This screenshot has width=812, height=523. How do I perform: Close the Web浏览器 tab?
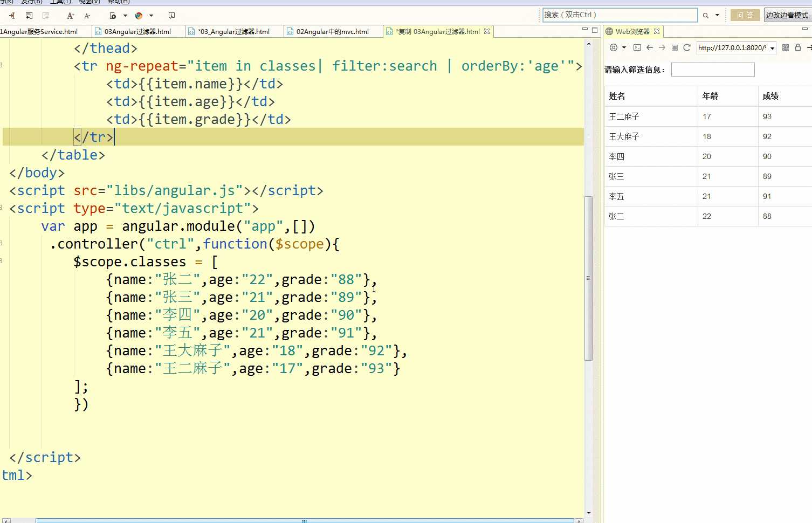click(657, 31)
